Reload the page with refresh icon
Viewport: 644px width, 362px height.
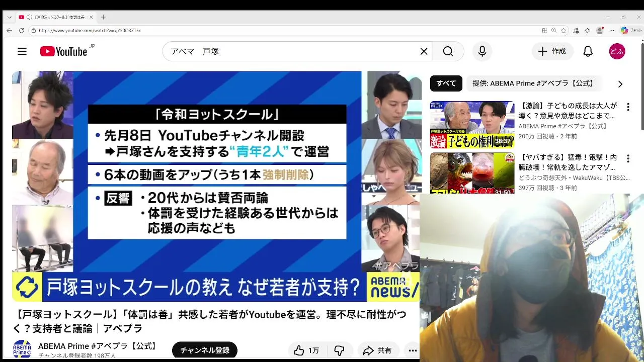click(x=21, y=31)
